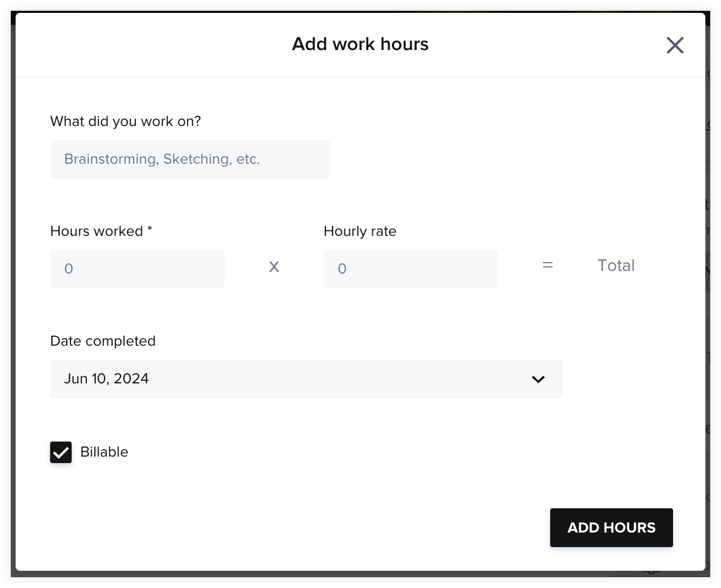Click the Hours worked required field label
Screen dimensions: 721x588
coord(101,231)
